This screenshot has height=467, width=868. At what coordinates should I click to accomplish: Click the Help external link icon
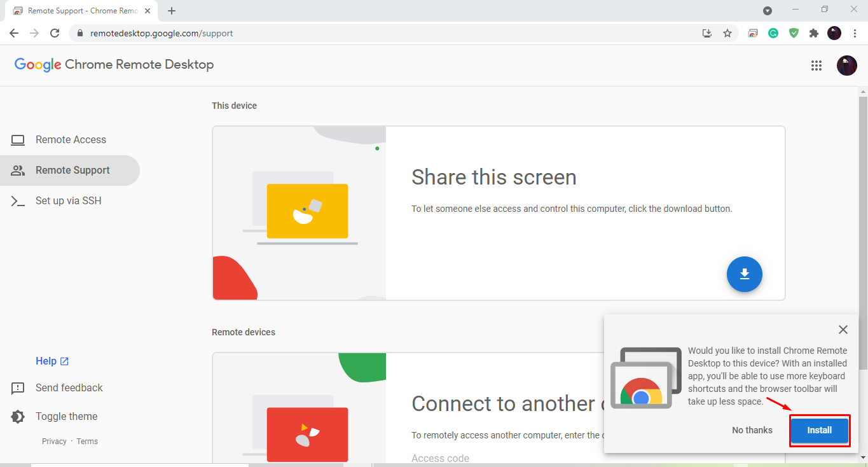coord(64,361)
